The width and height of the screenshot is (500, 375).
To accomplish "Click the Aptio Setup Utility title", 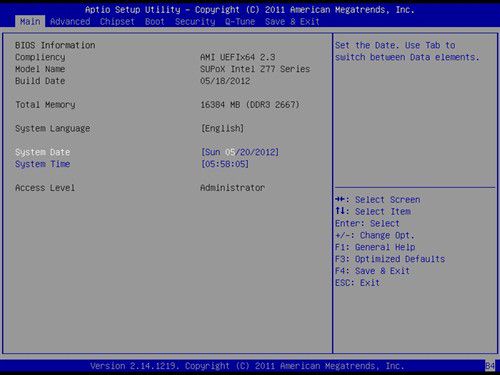I will tap(250, 10).
